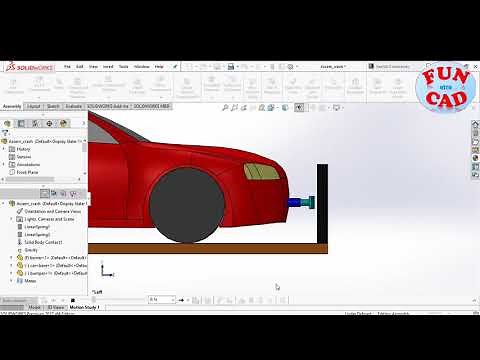Click the Home icon in task pane

pos(475,124)
